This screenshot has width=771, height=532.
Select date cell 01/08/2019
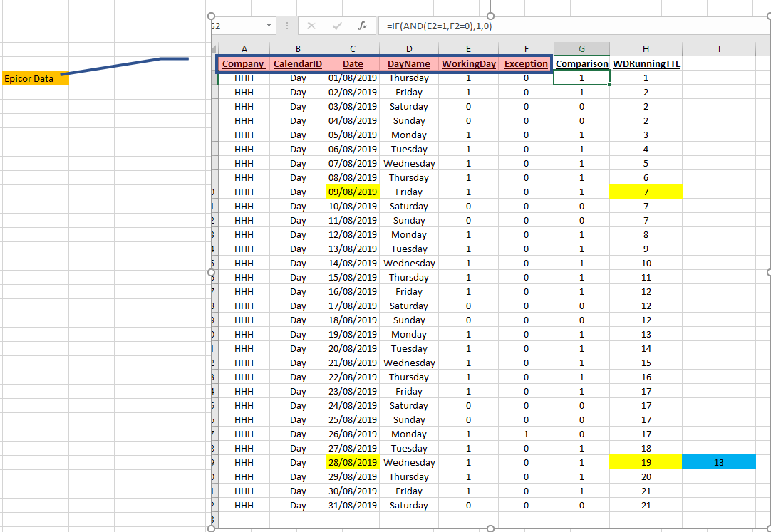click(353, 78)
